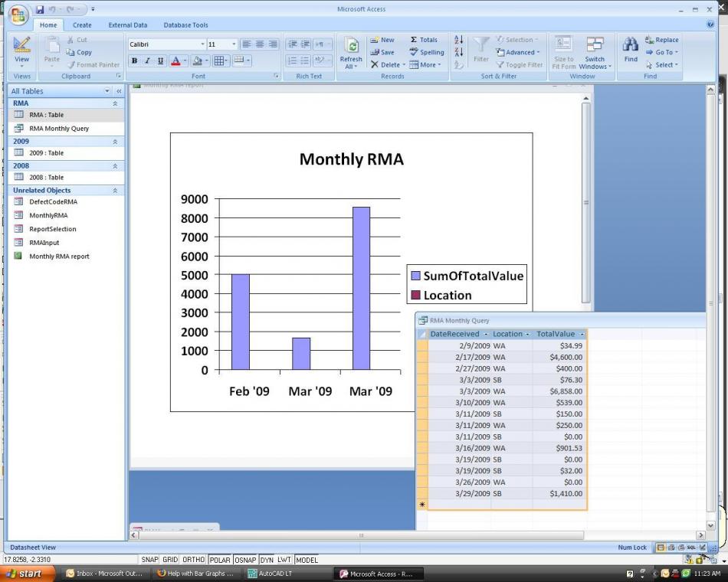Open the All Tables pane dropdown
The height and width of the screenshot is (582, 728).
[107, 91]
